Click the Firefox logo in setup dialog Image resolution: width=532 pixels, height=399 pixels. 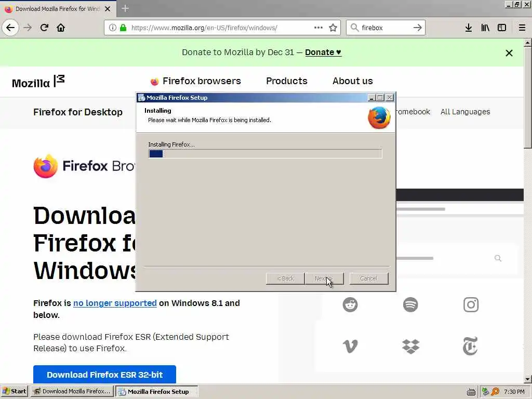click(x=379, y=118)
